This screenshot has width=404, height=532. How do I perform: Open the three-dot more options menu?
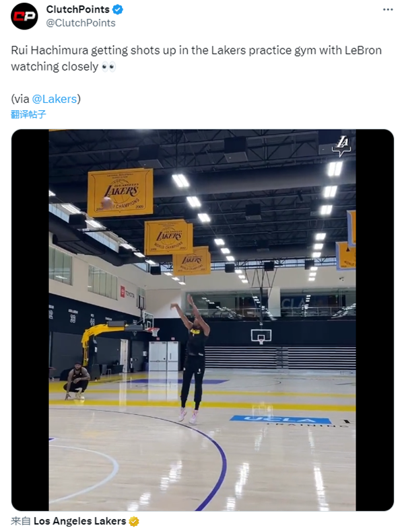click(x=388, y=9)
